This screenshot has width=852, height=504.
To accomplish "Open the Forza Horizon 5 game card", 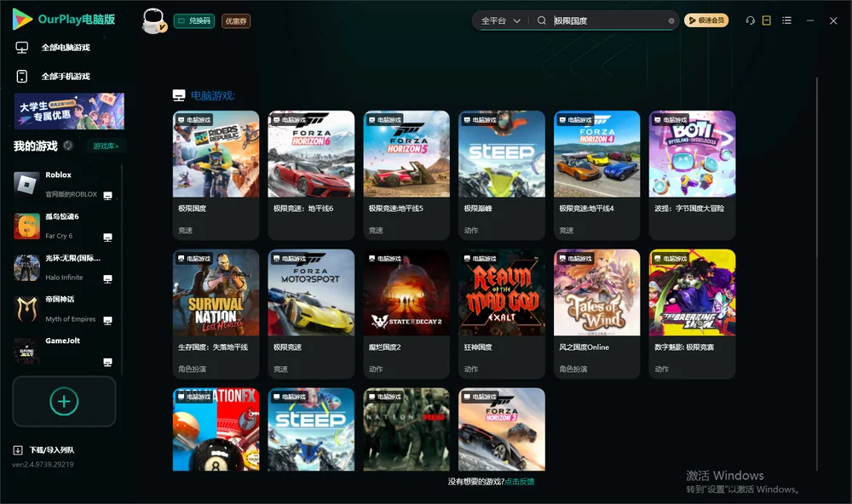I will (x=406, y=175).
